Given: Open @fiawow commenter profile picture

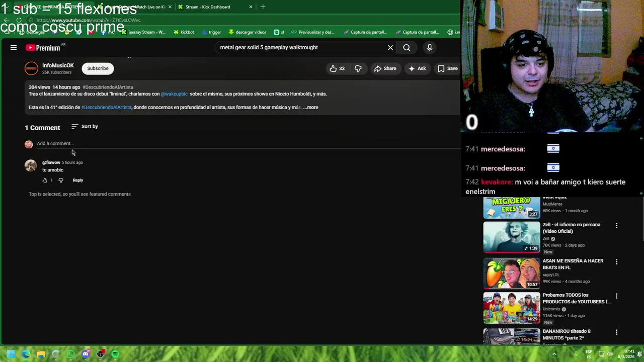Looking at the screenshot, I should pos(31,165).
